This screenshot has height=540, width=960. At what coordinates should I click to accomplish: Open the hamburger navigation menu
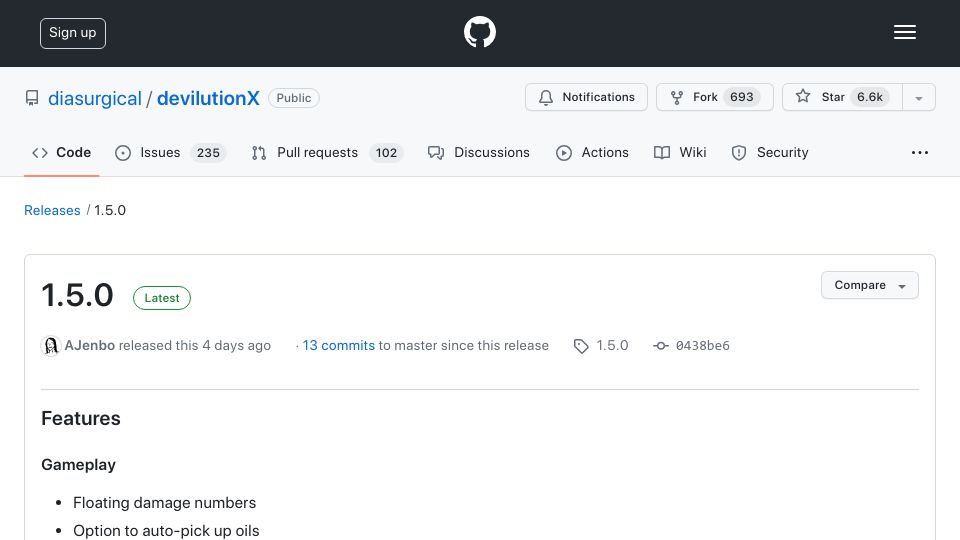[904, 32]
